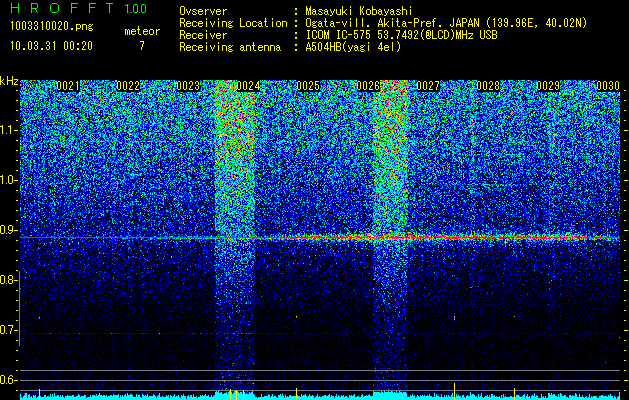Click the yellow meteor marker between 0028 and 0029
The image size is (629, 400).
pos(514,394)
